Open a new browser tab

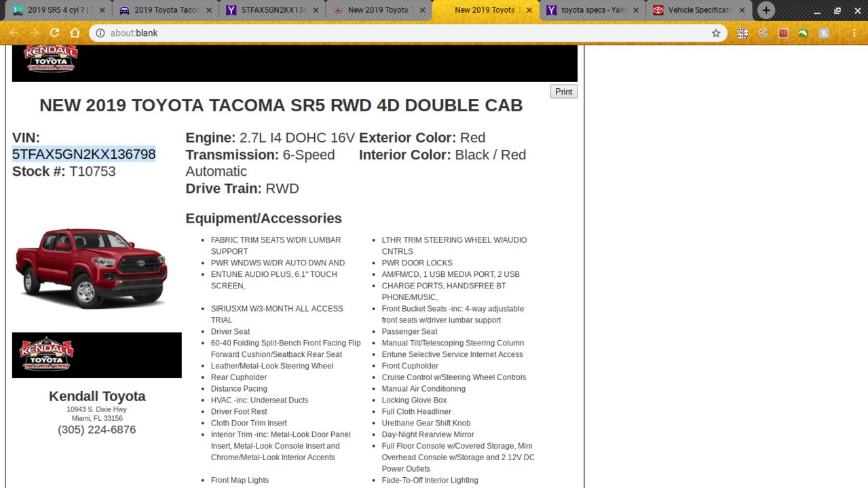[766, 10]
